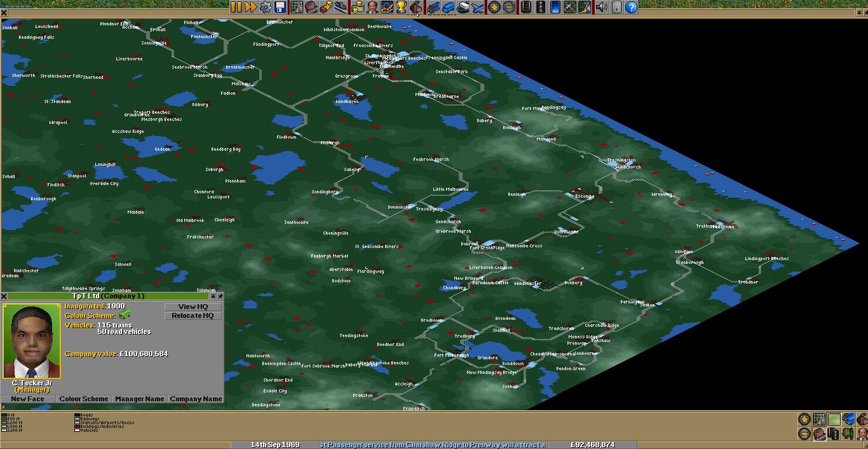Click the Lindingport Beeches town label
The width and height of the screenshot is (868, 449).
click(767, 259)
